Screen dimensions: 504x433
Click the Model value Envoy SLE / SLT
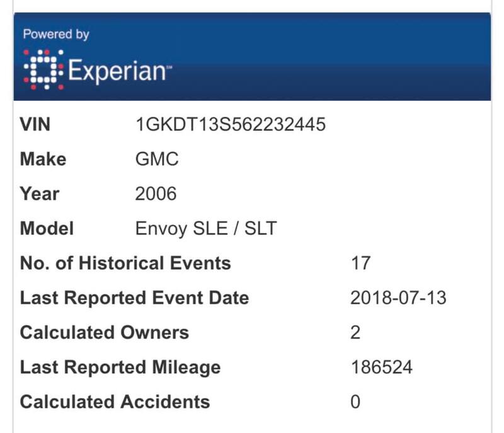(206, 229)
